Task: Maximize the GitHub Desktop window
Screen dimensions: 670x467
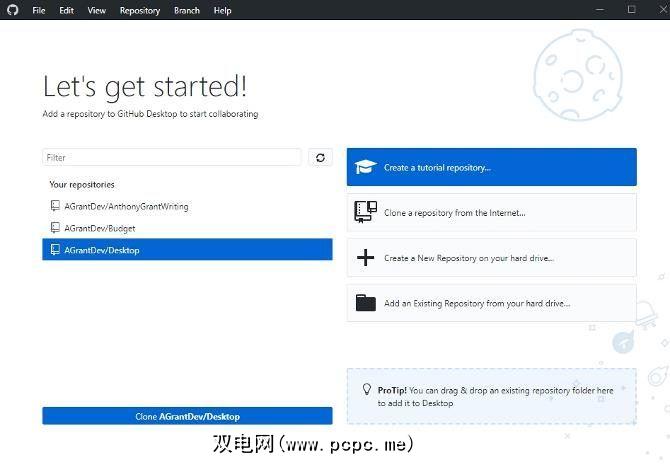Action: 632,9
